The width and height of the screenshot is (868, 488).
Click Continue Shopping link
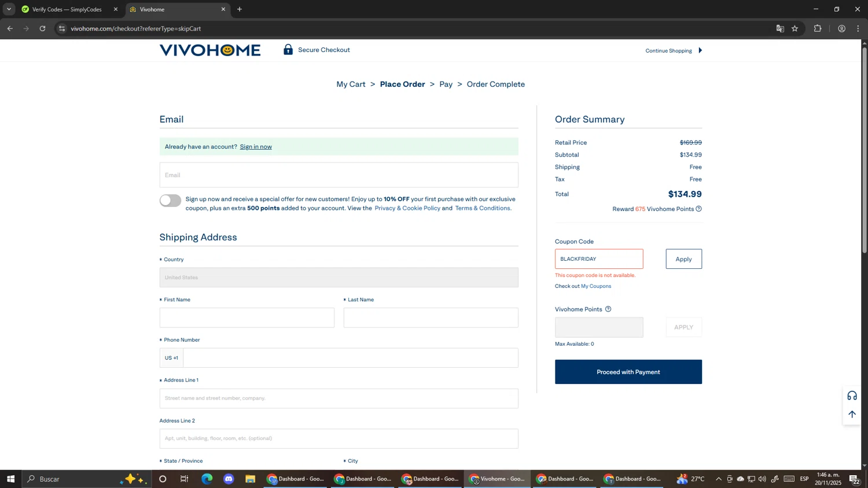[668, 51]
